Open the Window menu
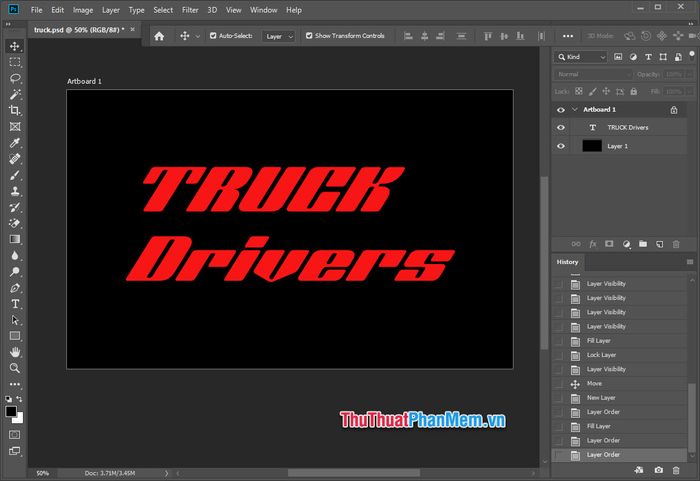 264,10
